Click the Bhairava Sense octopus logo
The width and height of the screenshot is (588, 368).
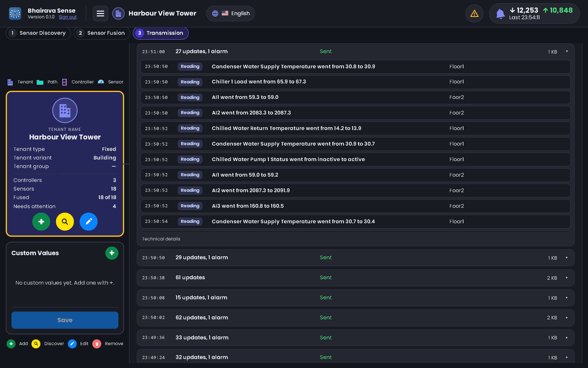pos(15,13)
